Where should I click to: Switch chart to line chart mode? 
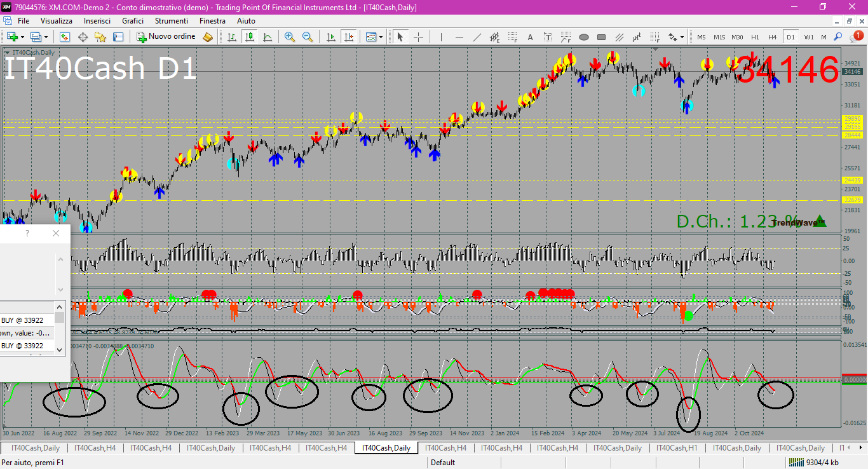268,37
